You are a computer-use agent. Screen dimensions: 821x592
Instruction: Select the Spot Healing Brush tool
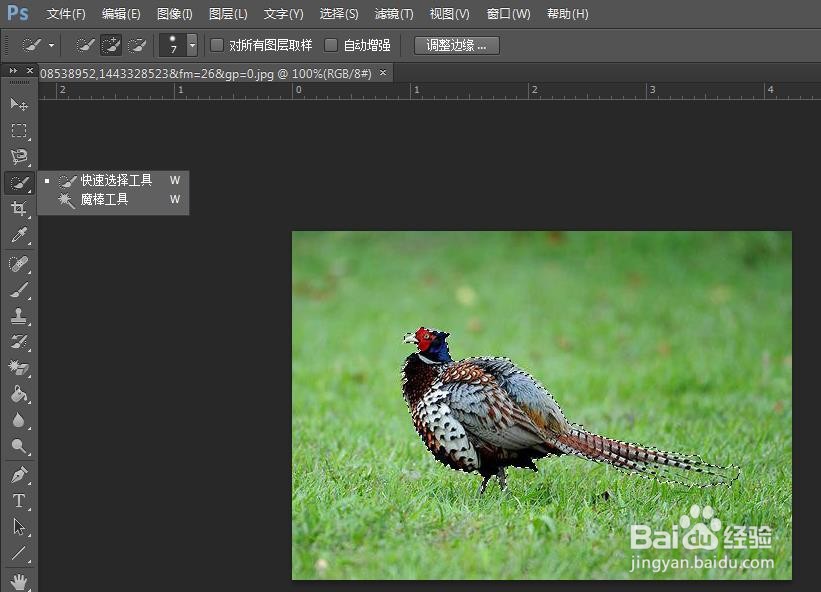tap(19, 264)
